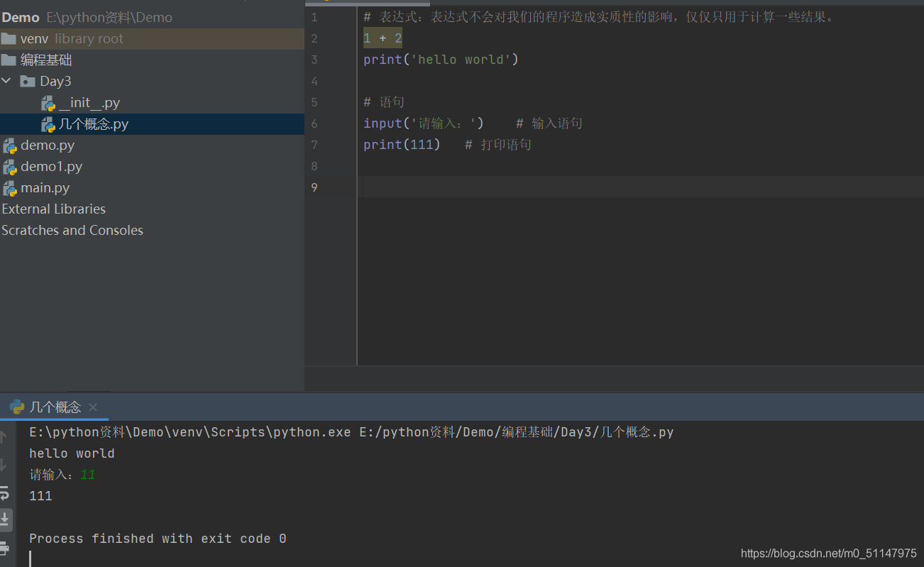Viewport: 924px width, 567px height.
Task: Click line number 7 in the gutter
Action: (314, 145)
